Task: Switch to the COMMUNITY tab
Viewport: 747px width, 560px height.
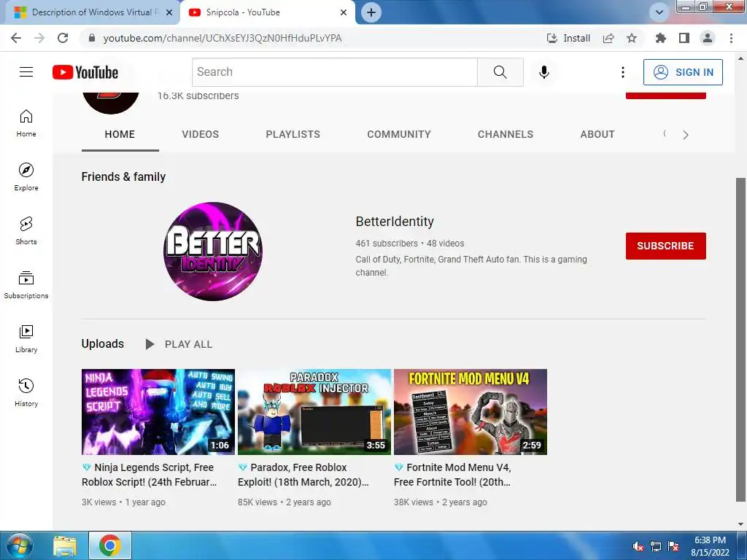Action: coord(399,134)
